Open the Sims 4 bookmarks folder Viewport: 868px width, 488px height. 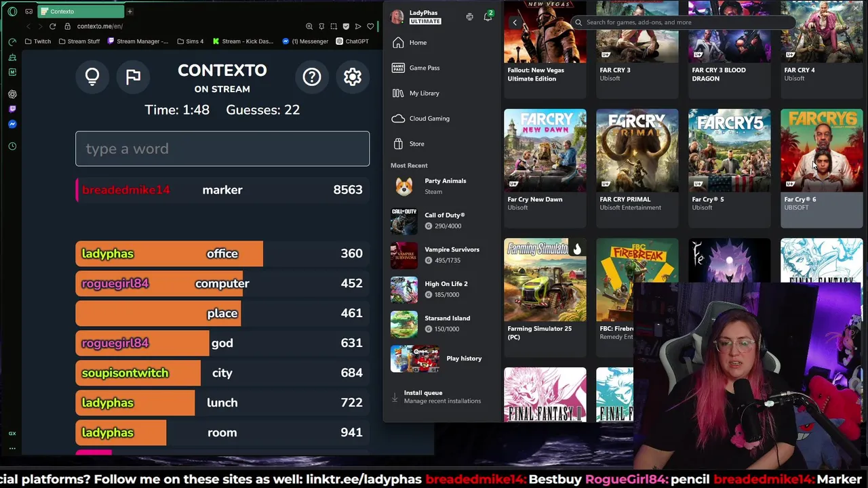point(191,41)
